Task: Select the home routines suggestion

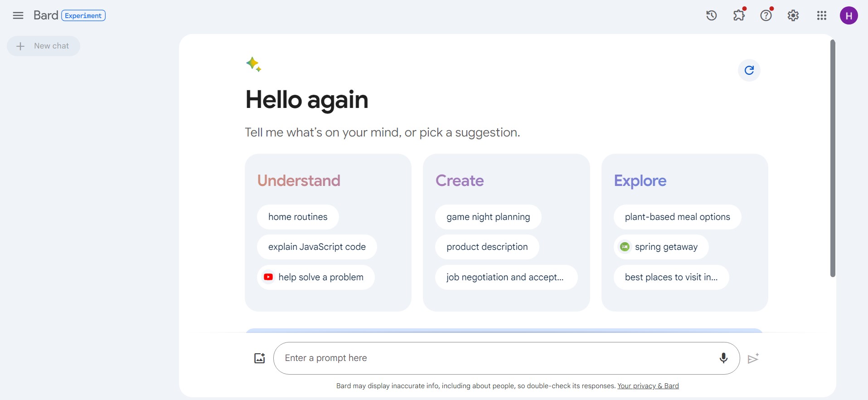Action: click(297, 217)
